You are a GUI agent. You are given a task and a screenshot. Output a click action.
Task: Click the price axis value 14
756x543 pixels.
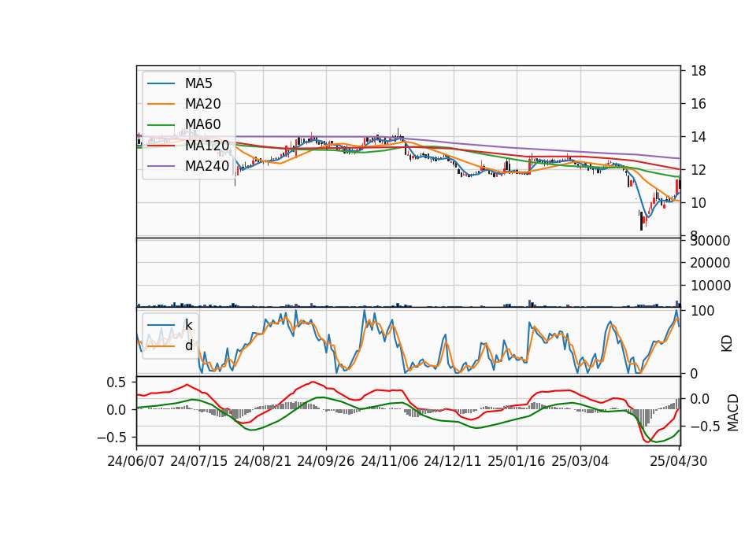pyautogui.click(x=699, y=137)
